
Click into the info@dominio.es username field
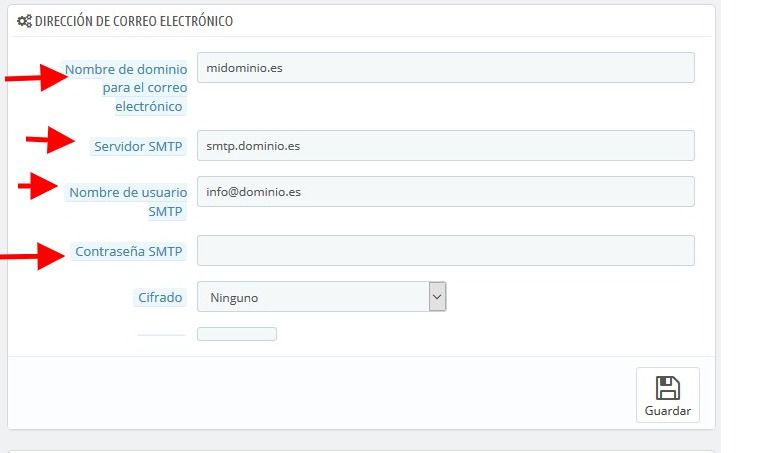pos(446,192)
